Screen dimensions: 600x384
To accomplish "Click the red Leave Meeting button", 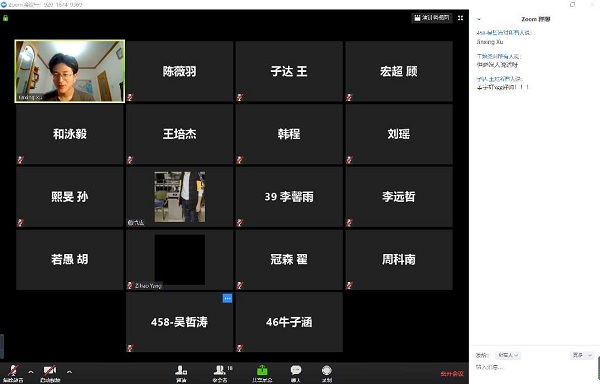I will click(452, 374).
